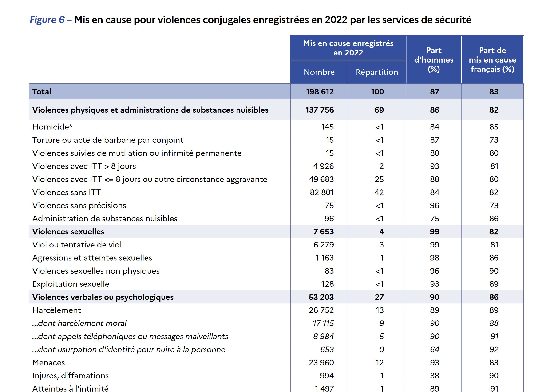Click 'Violences physiques et administrations de substances nuisibles' row
Viewport: 546px width, 392px height.
pos(276,110)
